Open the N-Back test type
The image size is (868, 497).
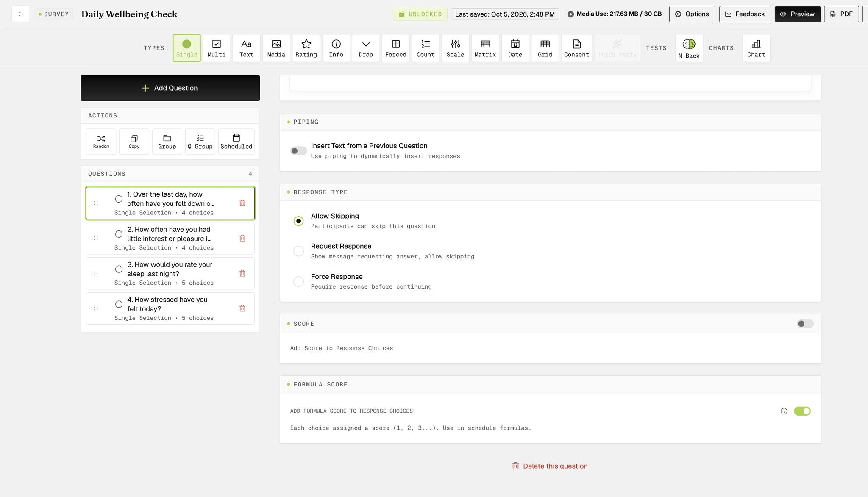689,48
